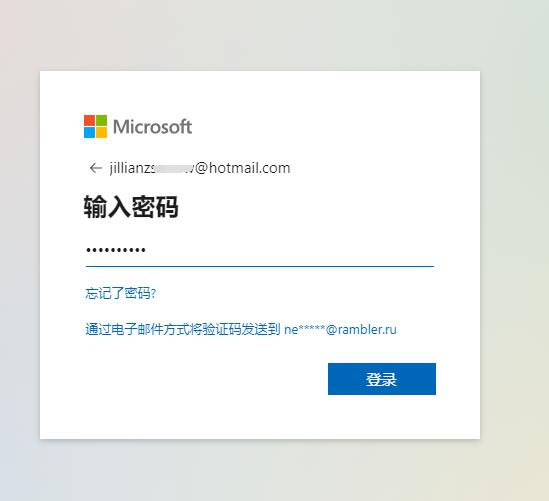Go back to change the account email
The width and height of the screenshot is (549, 501).
96,168
